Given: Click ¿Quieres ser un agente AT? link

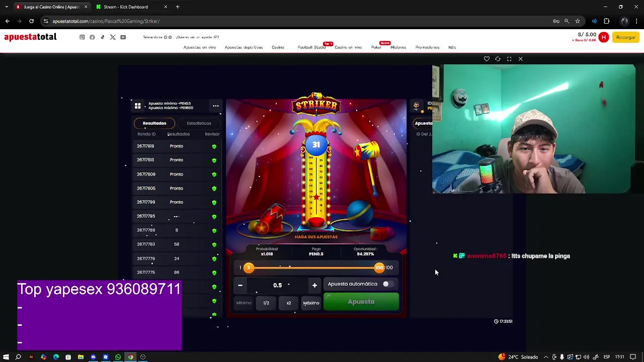Looking at the screenshot, I should [x=197, y=37].
